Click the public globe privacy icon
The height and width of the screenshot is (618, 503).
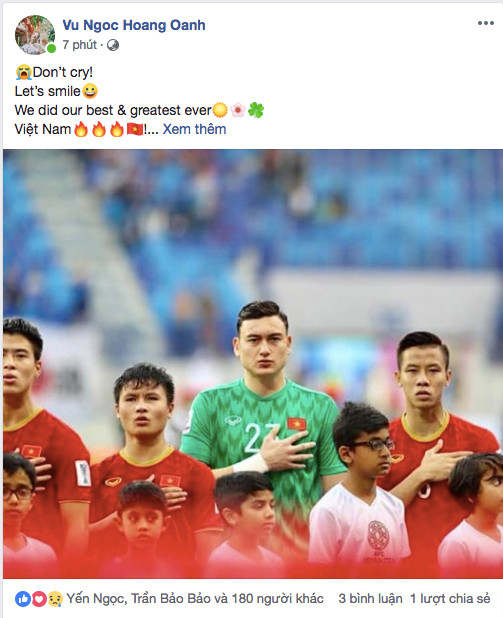113,45
